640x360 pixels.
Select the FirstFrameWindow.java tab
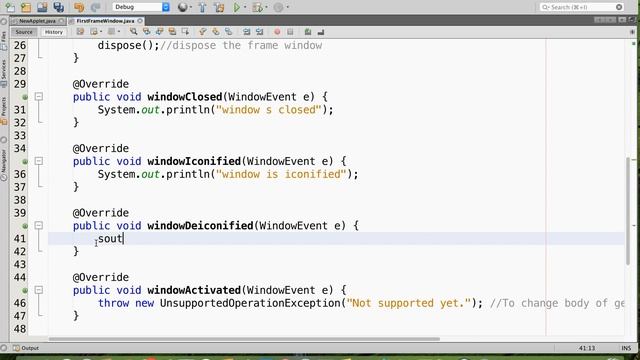tap(105, 21)
